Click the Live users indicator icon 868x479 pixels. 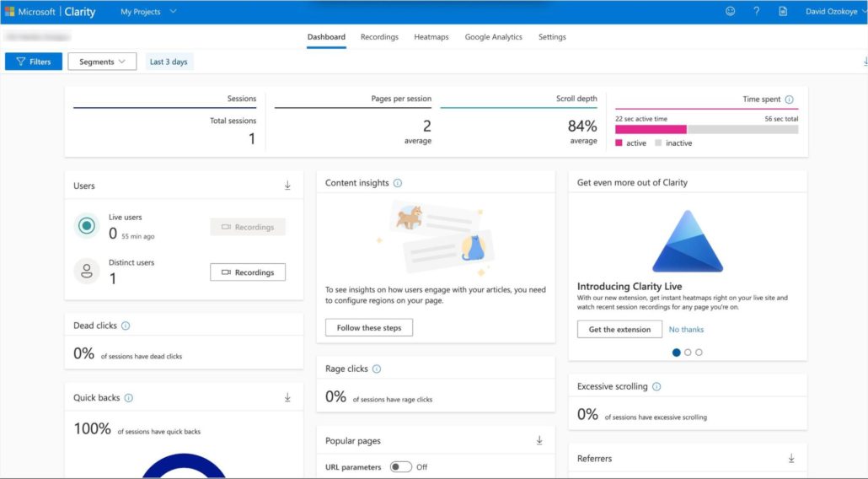point(86,226)
